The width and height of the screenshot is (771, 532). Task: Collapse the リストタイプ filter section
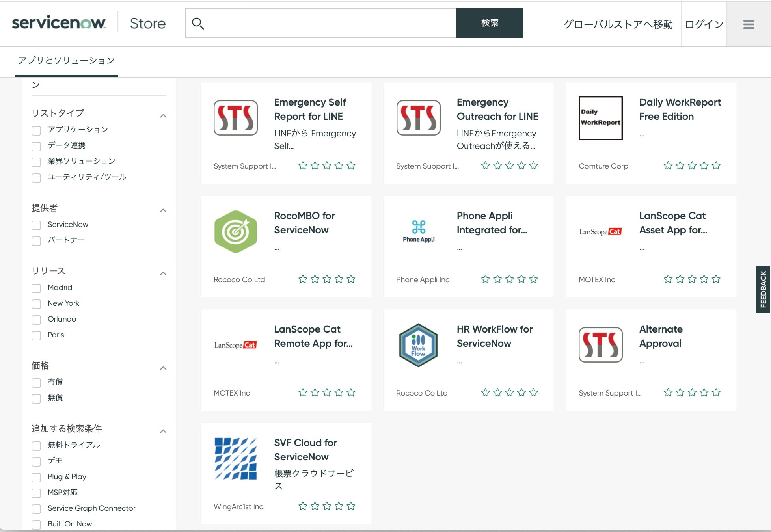(163, 116)
